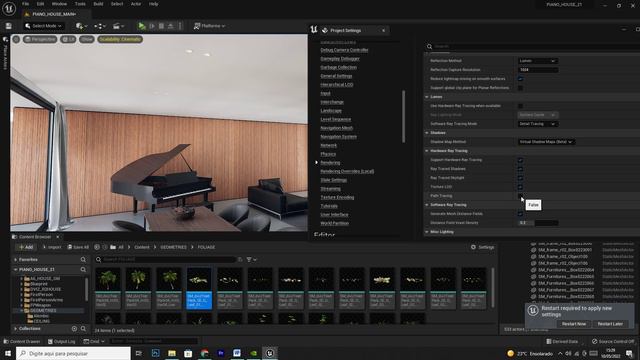Image resolution: width=640 pixels, height=360 pixels.
Task: Click the Project Settings search magnifier icon
Action: click(x=429, y=47)
